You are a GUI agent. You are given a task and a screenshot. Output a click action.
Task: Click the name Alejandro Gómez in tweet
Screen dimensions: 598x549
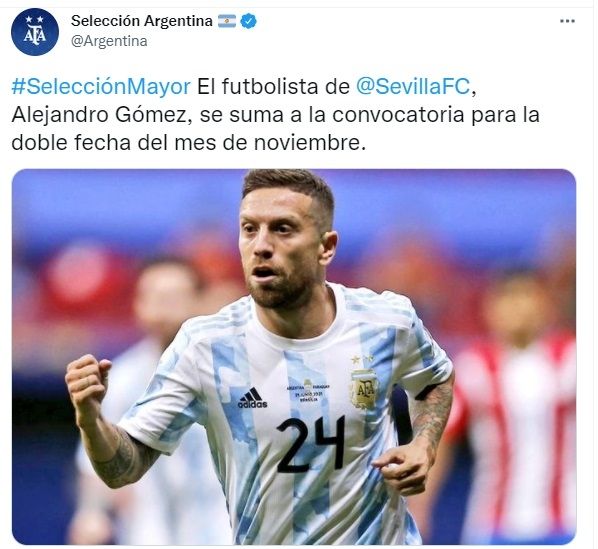tap(98, 115)
